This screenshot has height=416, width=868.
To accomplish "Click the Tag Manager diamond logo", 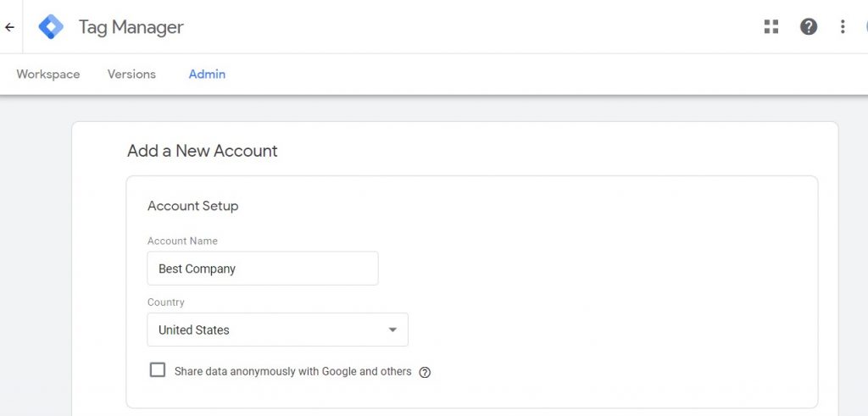I will [51, 26].
